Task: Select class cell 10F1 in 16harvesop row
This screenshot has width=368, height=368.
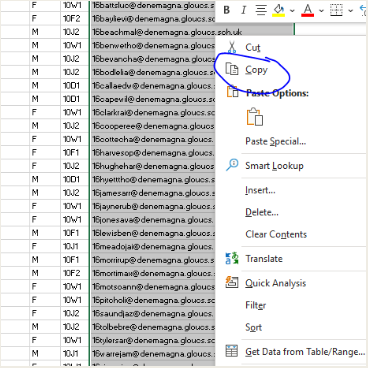Action: pos(75,153)
